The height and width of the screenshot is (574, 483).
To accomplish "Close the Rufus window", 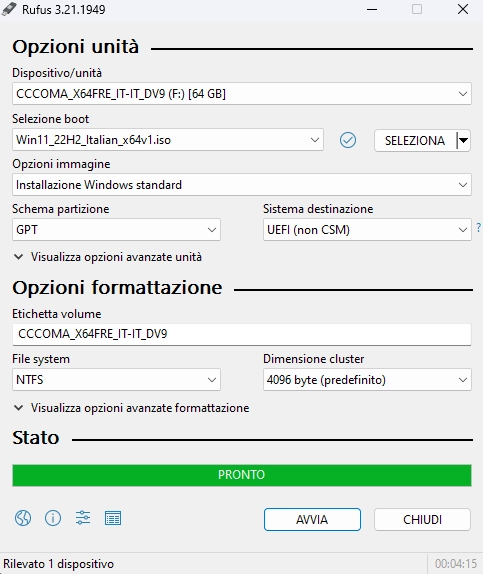I will coord(463,9).
